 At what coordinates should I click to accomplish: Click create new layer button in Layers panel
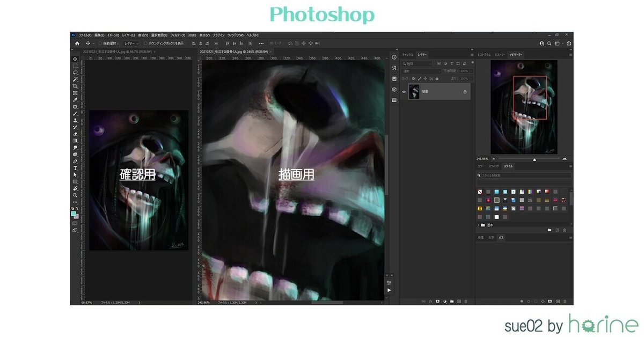459,301
